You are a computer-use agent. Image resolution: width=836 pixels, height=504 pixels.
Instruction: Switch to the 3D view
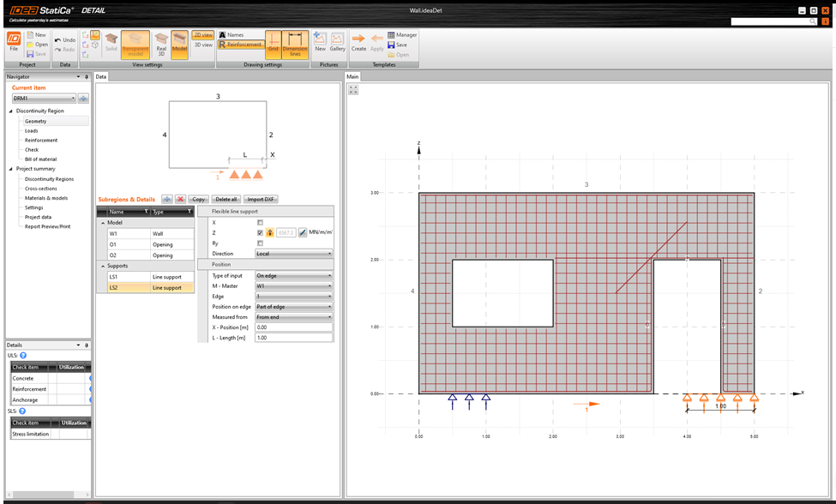tap(203, 45)
